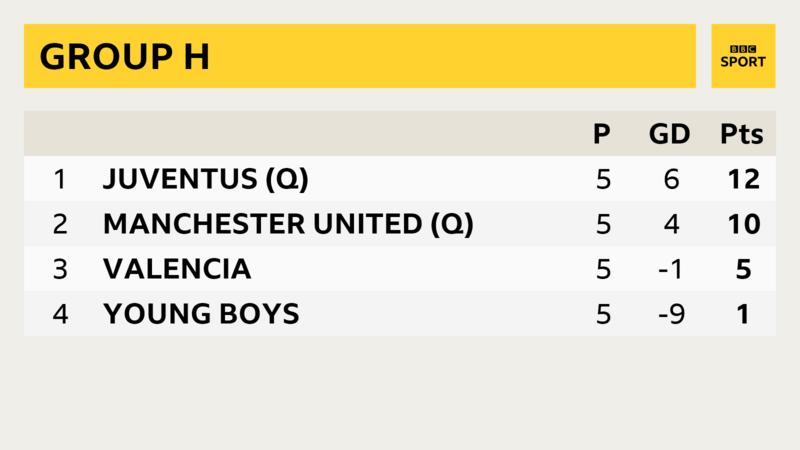Viewport: 800px width, 450px height.
Task: Select the Juventus (Q) team name
Action: pyautogui.click(x=206, y=179)
